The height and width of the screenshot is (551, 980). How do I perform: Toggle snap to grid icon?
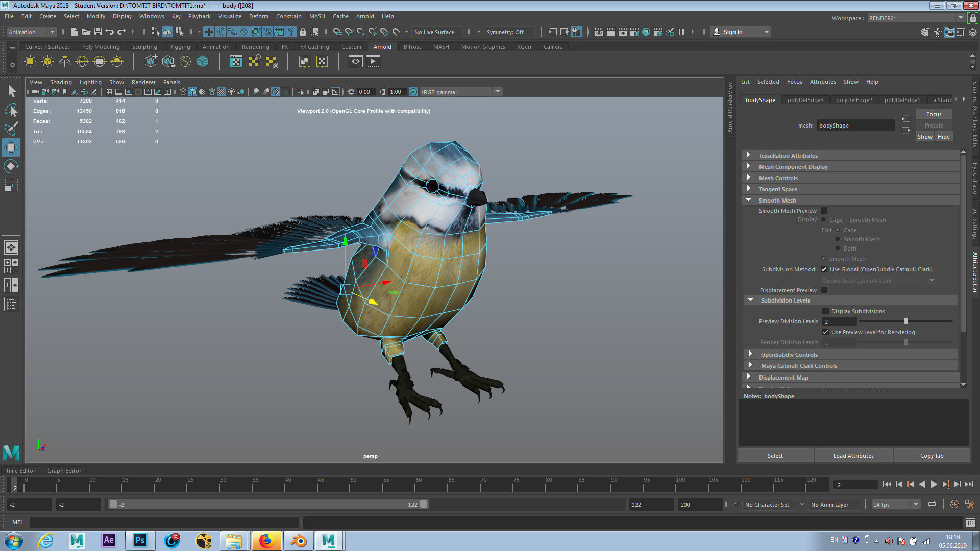click(x=337, y=32)
